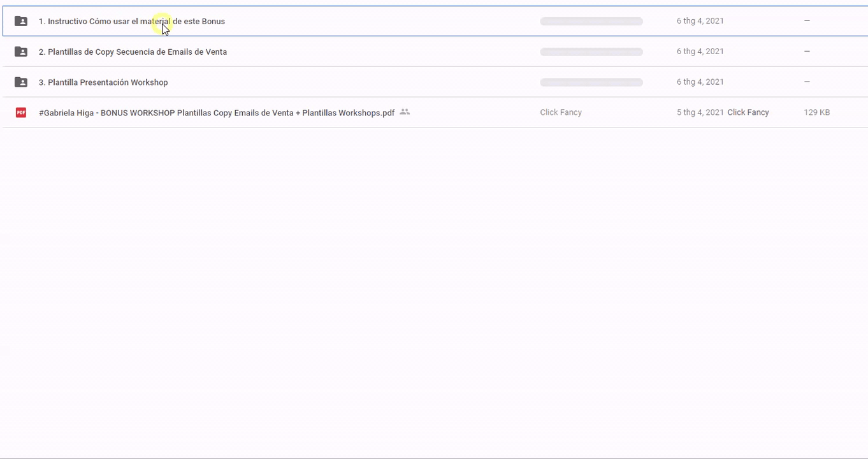Click the 6 thg 4, 2021 date for Instructivo
Screen dimensions: 868x459
pos(700,21)
